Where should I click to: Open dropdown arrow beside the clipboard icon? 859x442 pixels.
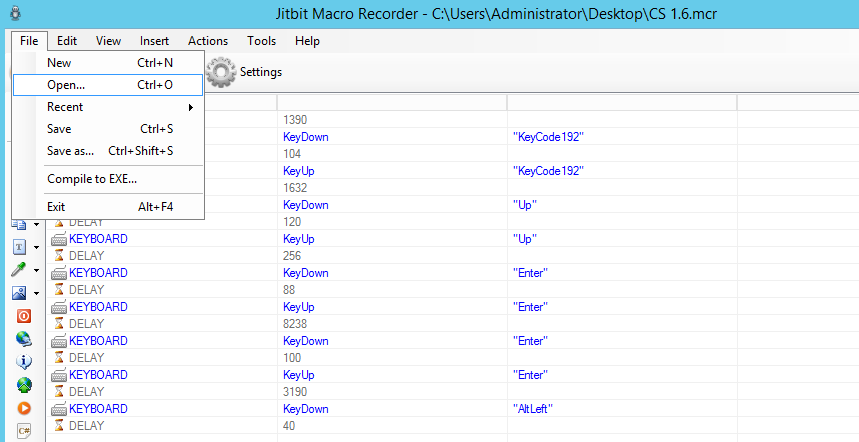pyautogui.click(x=36, y=224)
